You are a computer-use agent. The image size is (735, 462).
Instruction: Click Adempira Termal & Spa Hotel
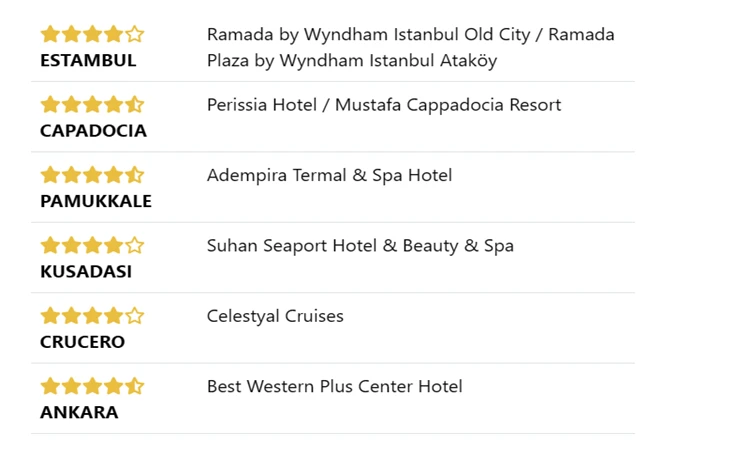coord(329,176)
